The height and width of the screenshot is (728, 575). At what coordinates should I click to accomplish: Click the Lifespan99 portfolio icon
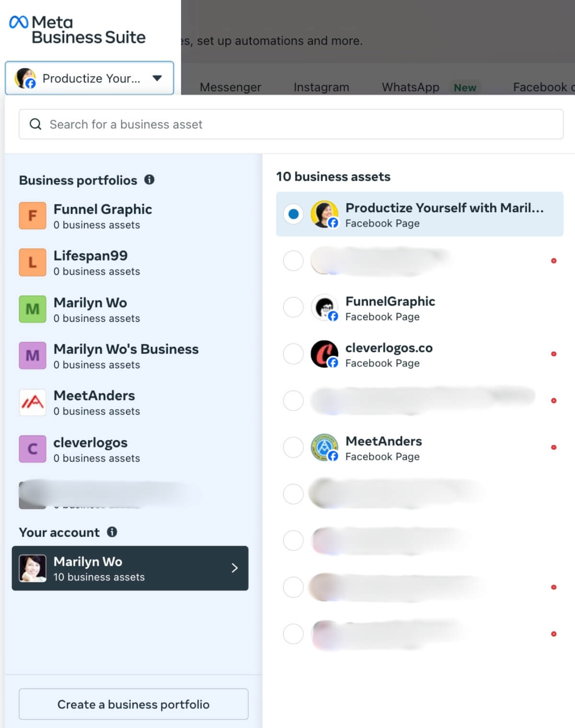[32, 262]
